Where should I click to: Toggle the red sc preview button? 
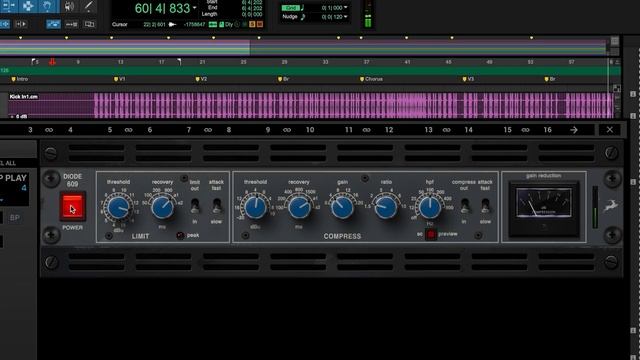[431, 234]
